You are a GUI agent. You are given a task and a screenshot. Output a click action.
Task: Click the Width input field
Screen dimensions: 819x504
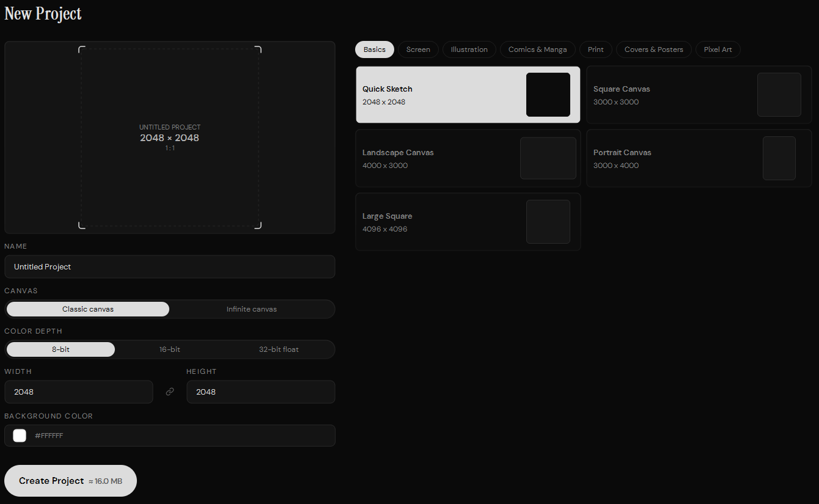[x=79, y=392]
